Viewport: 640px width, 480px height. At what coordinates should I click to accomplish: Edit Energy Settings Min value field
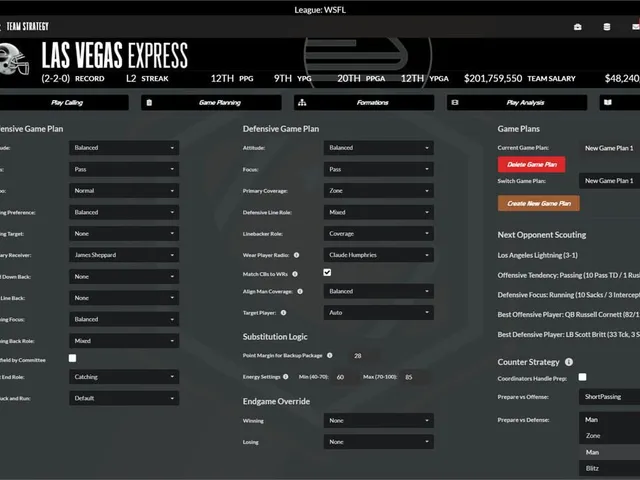[346, 377]
